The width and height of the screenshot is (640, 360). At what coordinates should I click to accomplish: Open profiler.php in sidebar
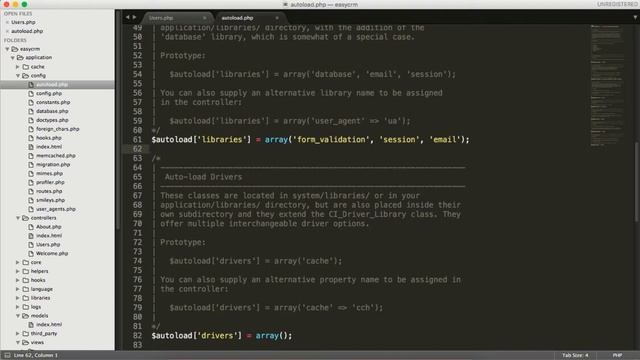click(50, 182)
